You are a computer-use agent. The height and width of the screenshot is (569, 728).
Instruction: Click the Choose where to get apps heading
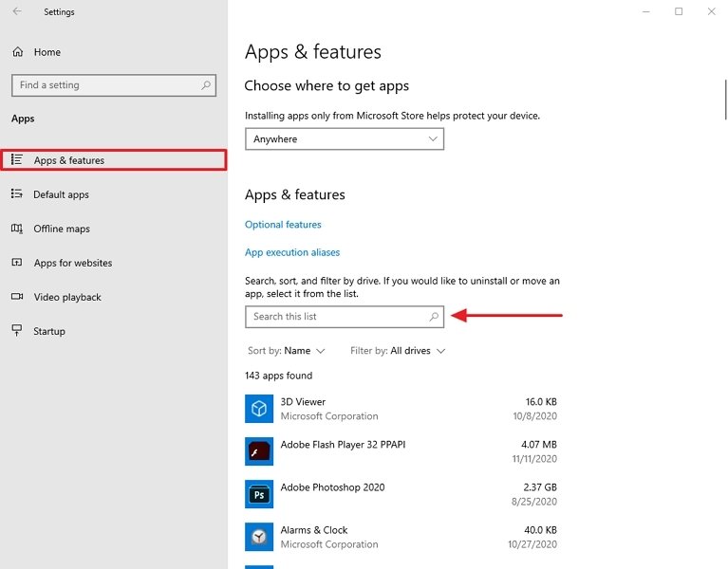[327, 85]
